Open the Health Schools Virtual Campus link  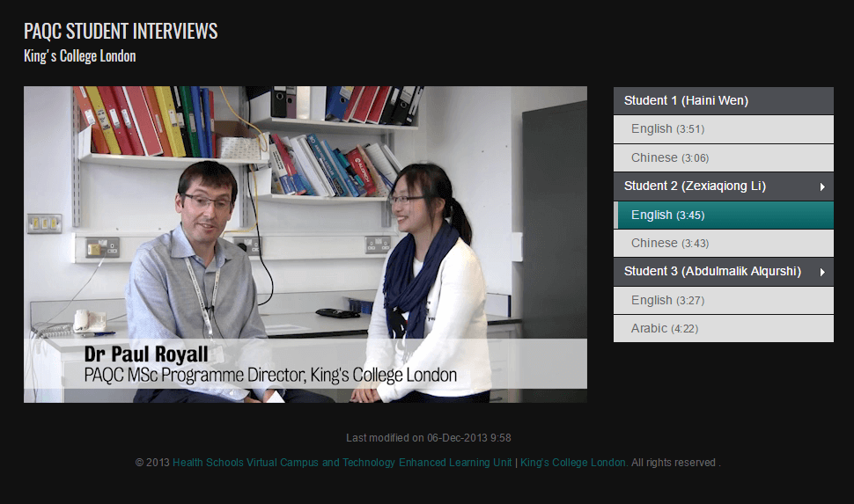(342, 463)
